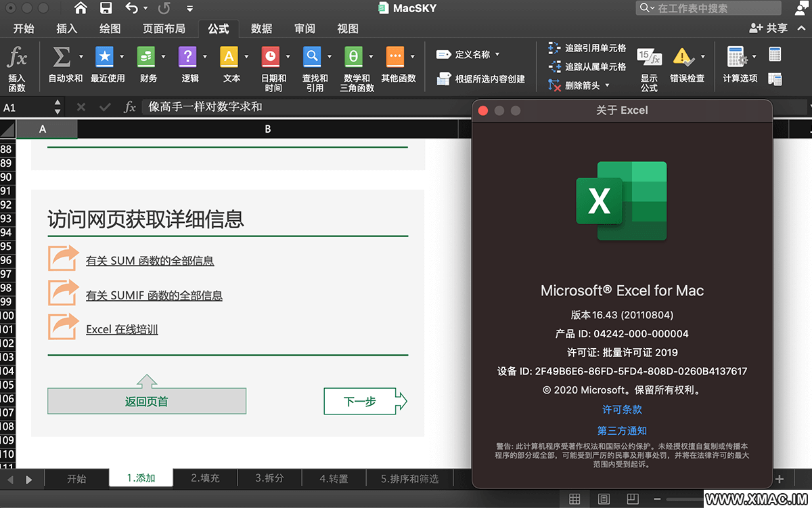Screen dimensions: 812x508
Task: Click 根据所选内容创建
Action: click(480, 79)
